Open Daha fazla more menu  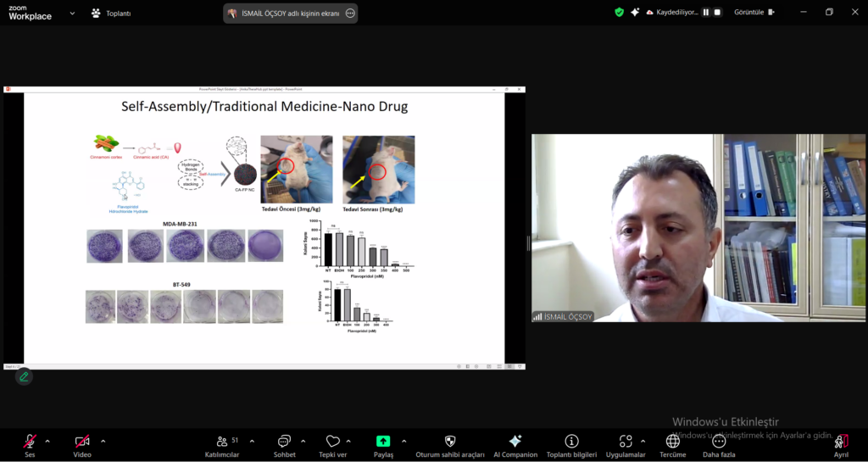[719, 442]
